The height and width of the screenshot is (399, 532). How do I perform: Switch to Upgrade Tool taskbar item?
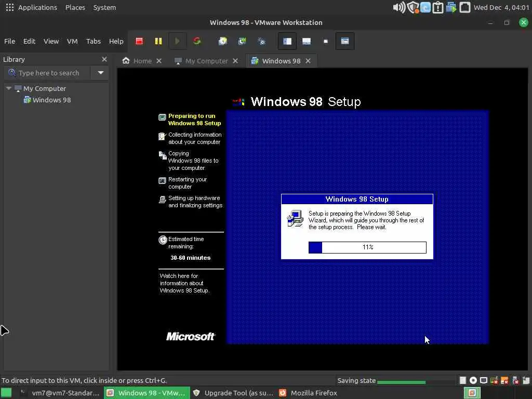[233, 393]
